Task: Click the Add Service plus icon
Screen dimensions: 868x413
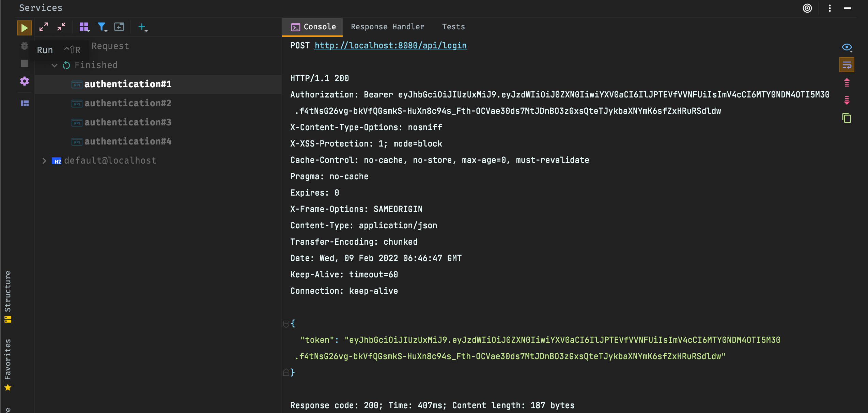Action: [142, 27]
